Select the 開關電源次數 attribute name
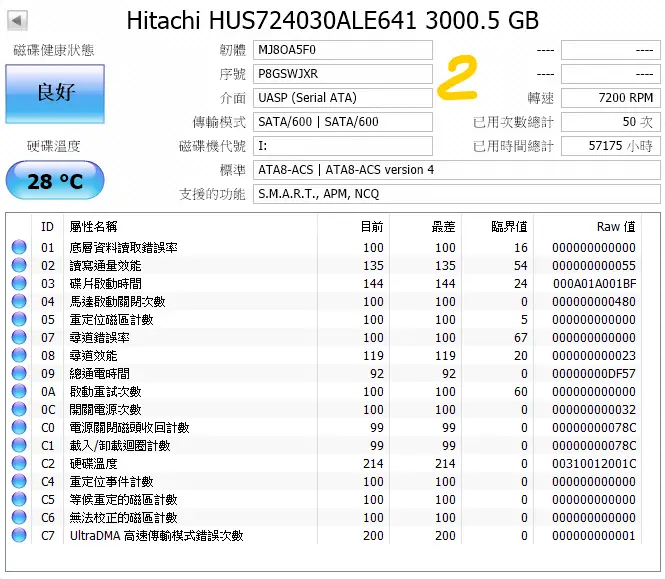The width and height of the screenshot is (665, 579). tap(105, 410)
